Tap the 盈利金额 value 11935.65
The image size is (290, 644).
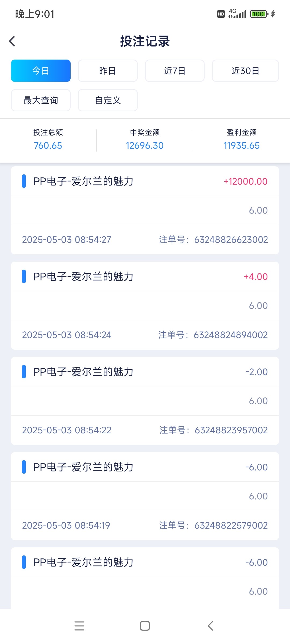[241, 146]
